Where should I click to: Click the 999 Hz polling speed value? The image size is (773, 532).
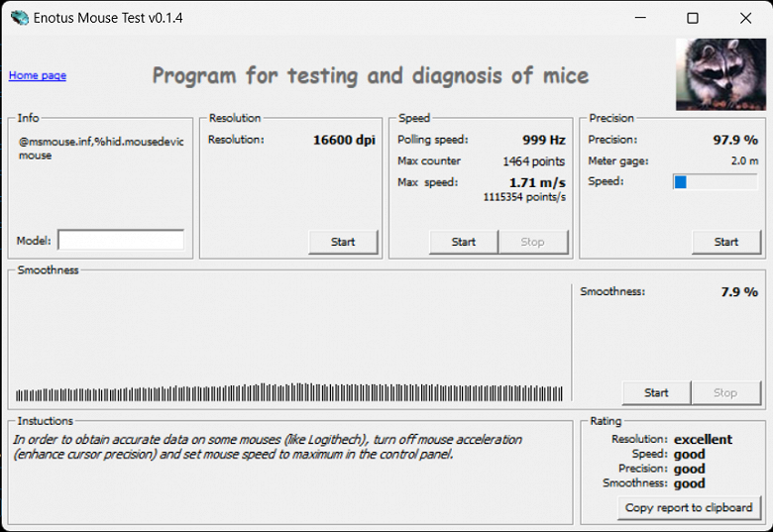pyautogui.click(x=544, y=140)
